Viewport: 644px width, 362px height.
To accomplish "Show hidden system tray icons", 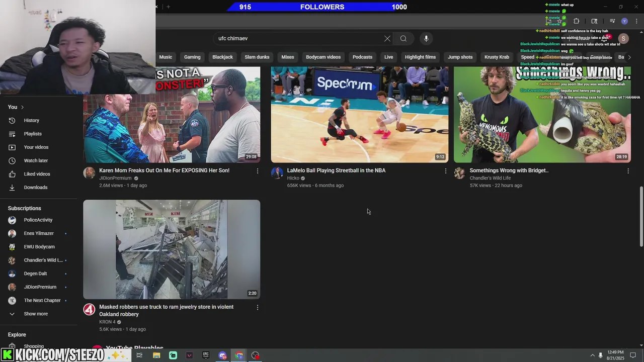I will (x=592, y=355).
